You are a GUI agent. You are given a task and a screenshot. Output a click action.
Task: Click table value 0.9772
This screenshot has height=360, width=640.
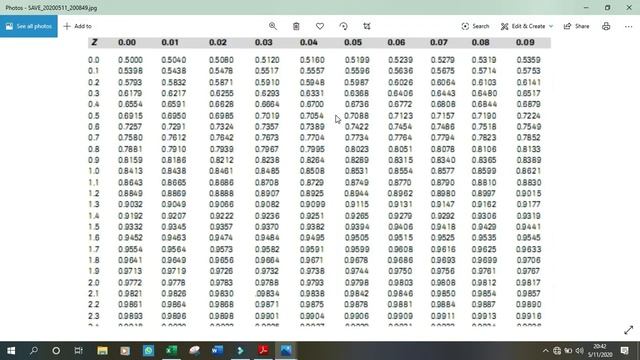click(x=130, y=282)
